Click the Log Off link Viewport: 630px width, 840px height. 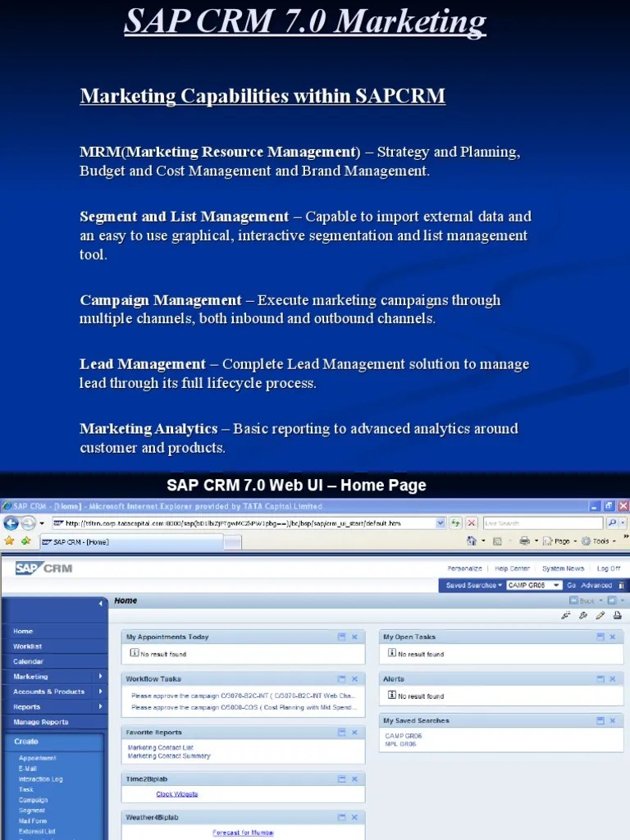point(609,568)
